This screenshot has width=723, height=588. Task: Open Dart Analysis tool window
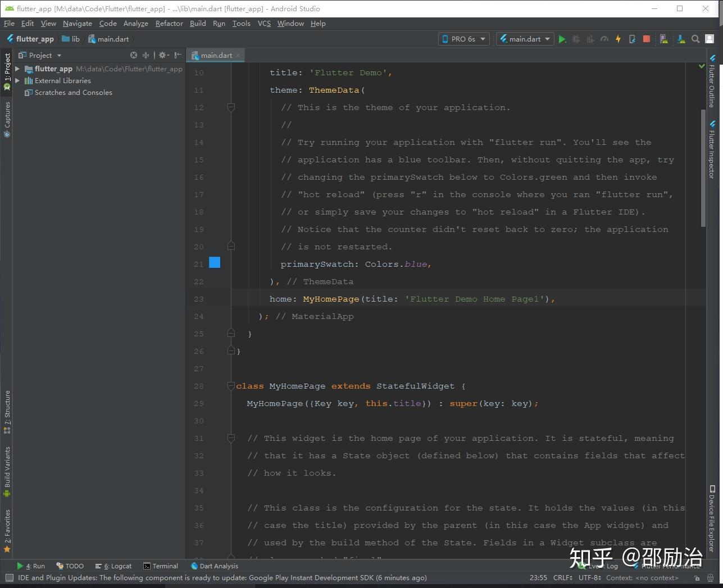pyautogui.click(x=215, y=566)
